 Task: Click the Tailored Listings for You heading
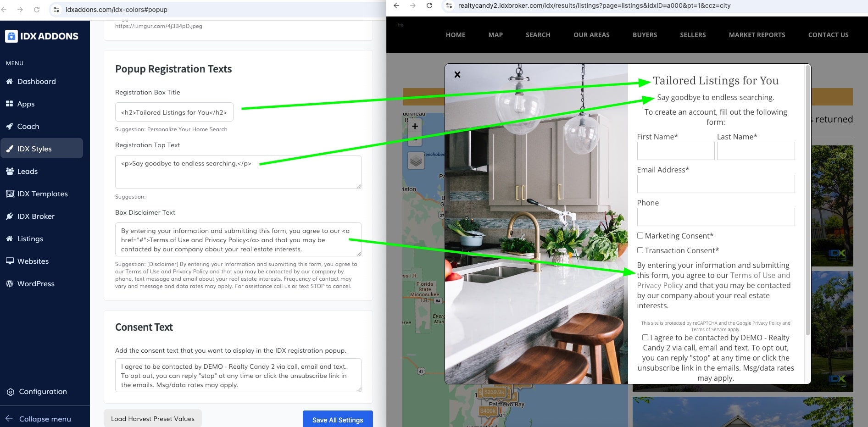coord(716,81)
